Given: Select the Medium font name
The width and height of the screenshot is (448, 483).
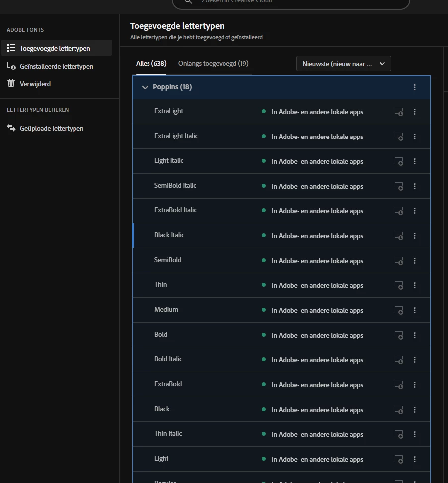Looking at the screenshot, I should 166,310.
